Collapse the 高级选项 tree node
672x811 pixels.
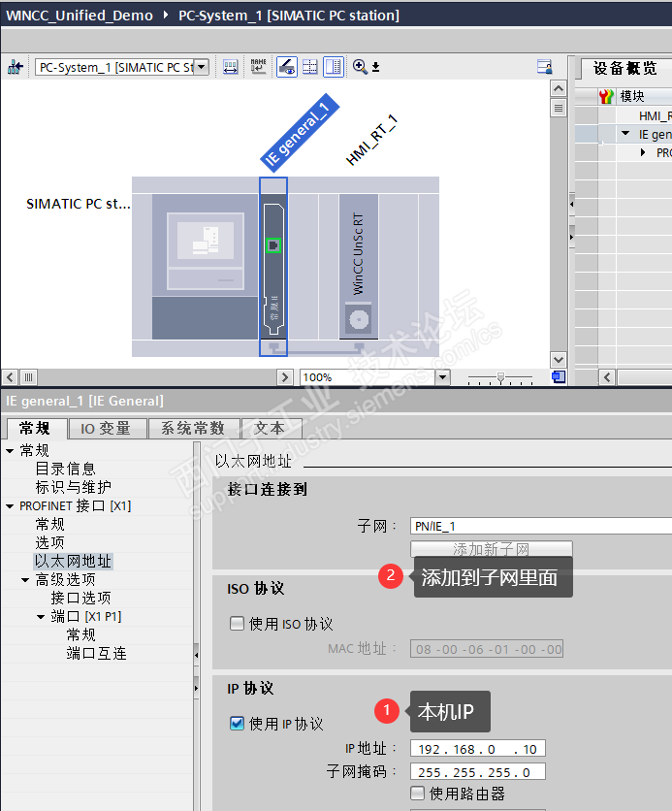[25, 580]
